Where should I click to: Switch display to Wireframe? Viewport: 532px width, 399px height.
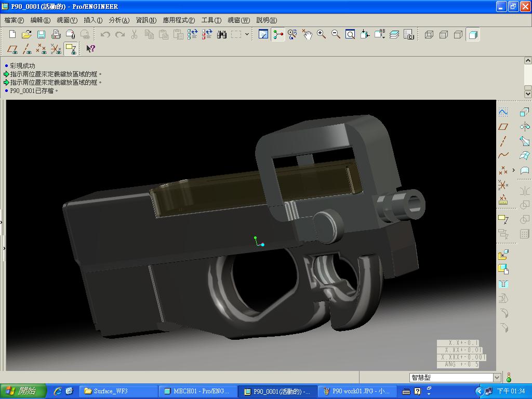(429, 34)
